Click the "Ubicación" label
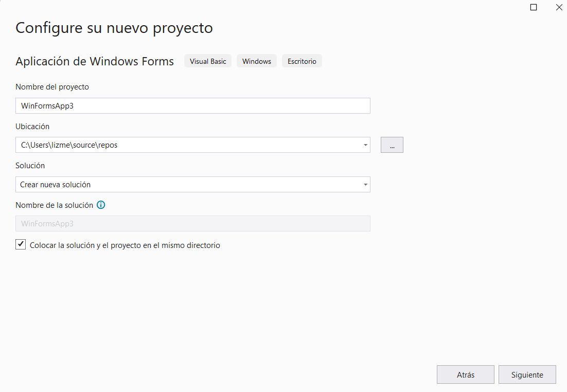Viewport: 567px width, 392px height. pyautogui.click(x=32, y=126)
